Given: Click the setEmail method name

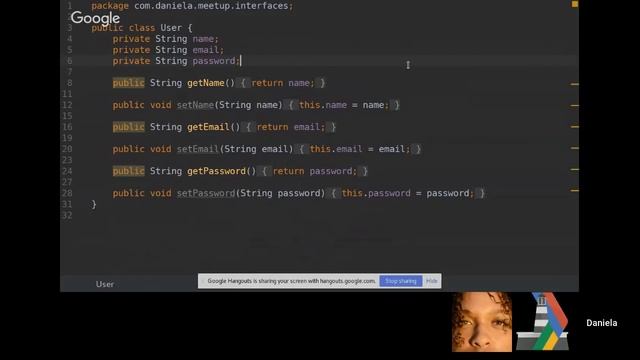Looking at the screenshot, I should click(x=198, y=149).
